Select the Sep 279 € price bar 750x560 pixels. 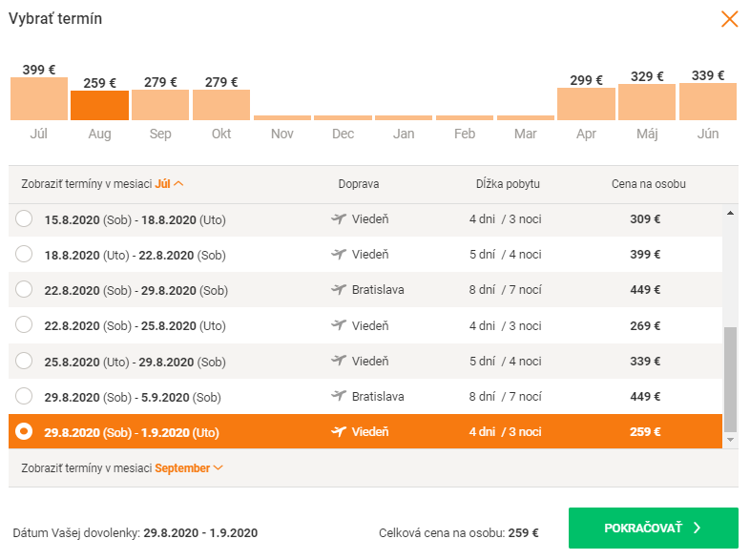(x=160, y=105)
